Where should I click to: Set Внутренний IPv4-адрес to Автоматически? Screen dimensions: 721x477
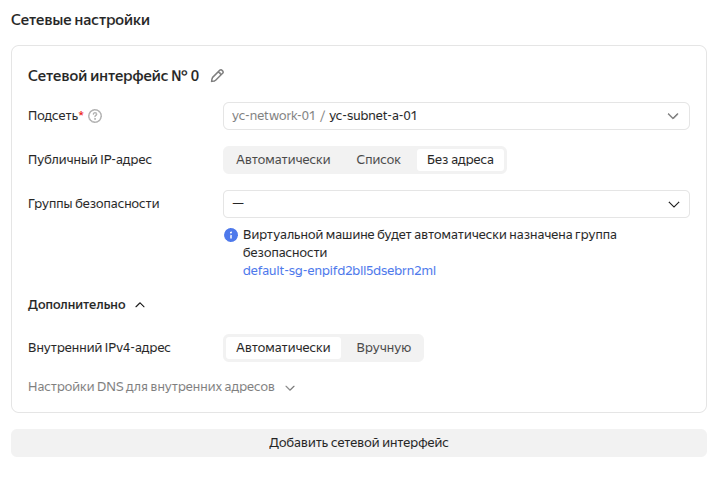(x=283, y=348)
